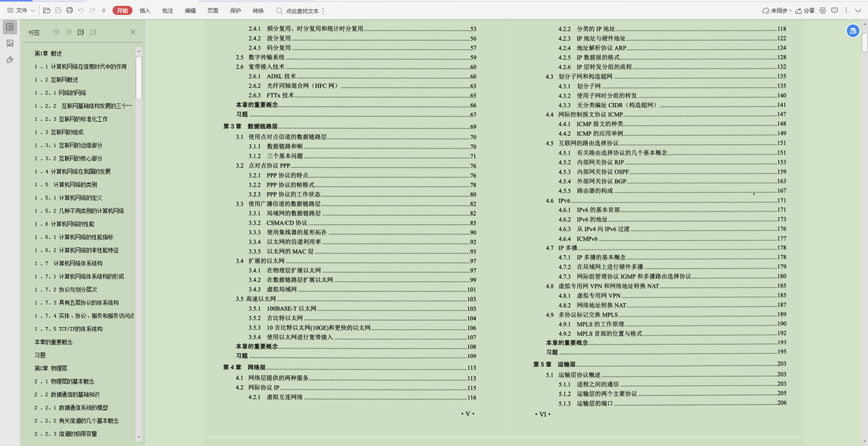The width and height of the screenshot is (868, 446).
Task: Open bookmark 1.3.1 互联网的边缘部分
Action: click(x=69, y=145)
